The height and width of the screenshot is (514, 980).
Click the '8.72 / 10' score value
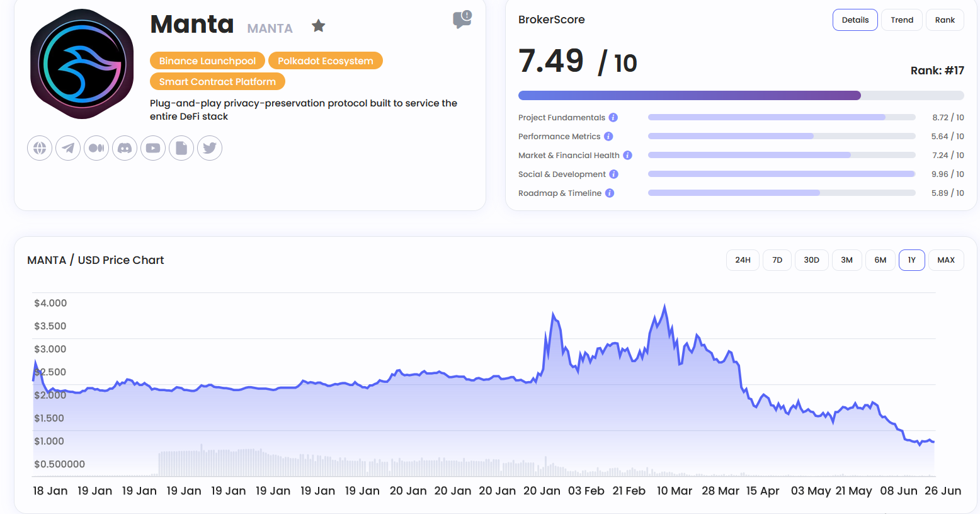[x=948, y=118]
